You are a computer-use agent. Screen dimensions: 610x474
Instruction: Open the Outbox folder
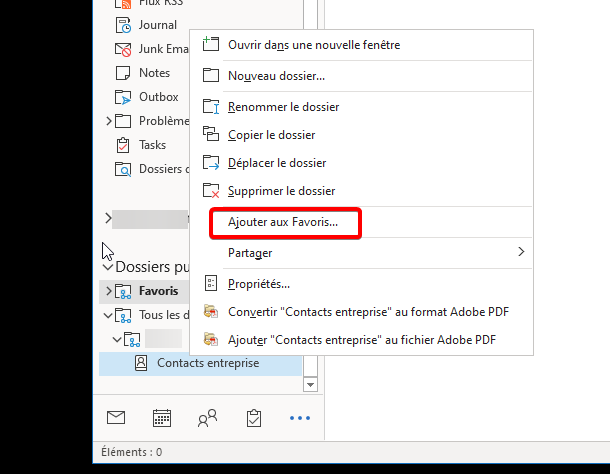158,97
